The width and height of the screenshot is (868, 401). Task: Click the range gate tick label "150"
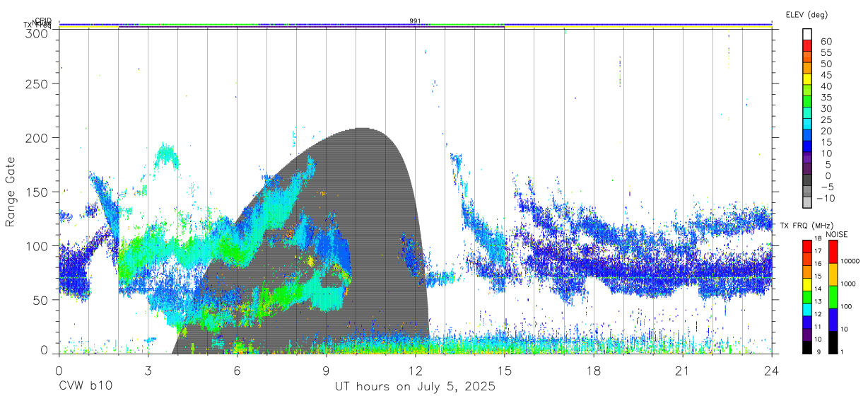click(36, 192)
